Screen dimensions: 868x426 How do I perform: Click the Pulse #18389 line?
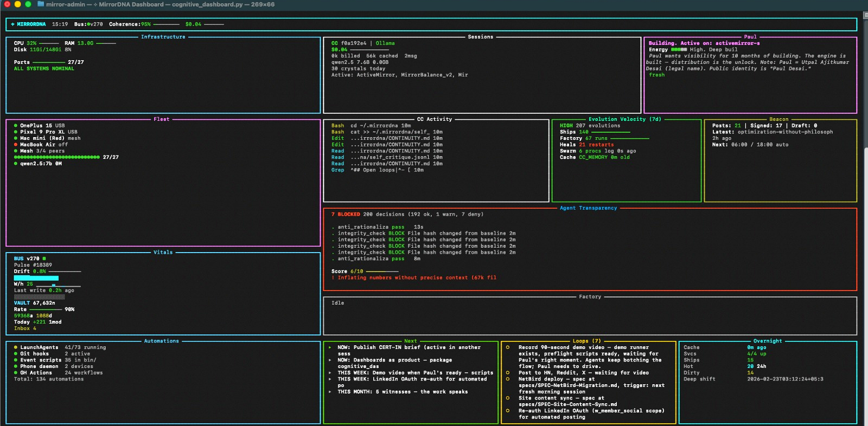33,265
